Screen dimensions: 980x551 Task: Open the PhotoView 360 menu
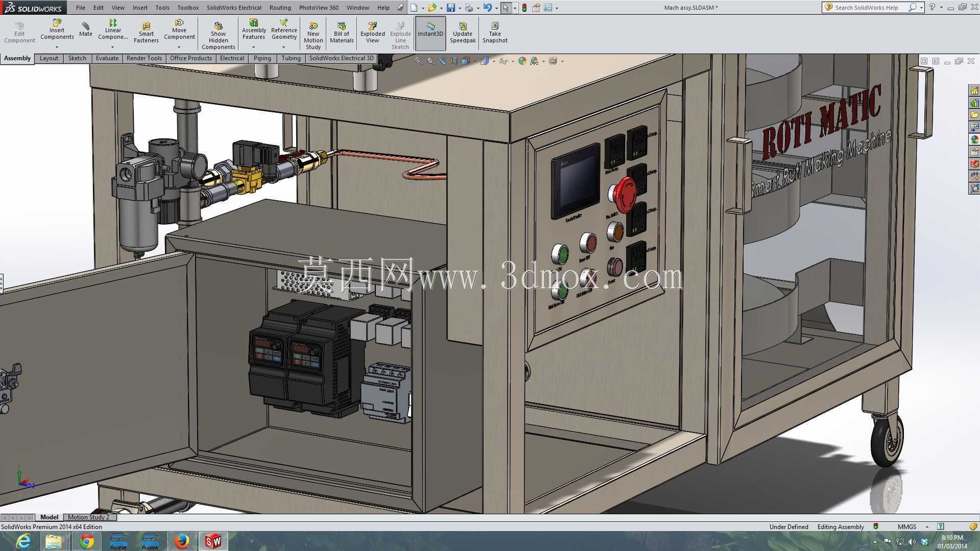319,8
